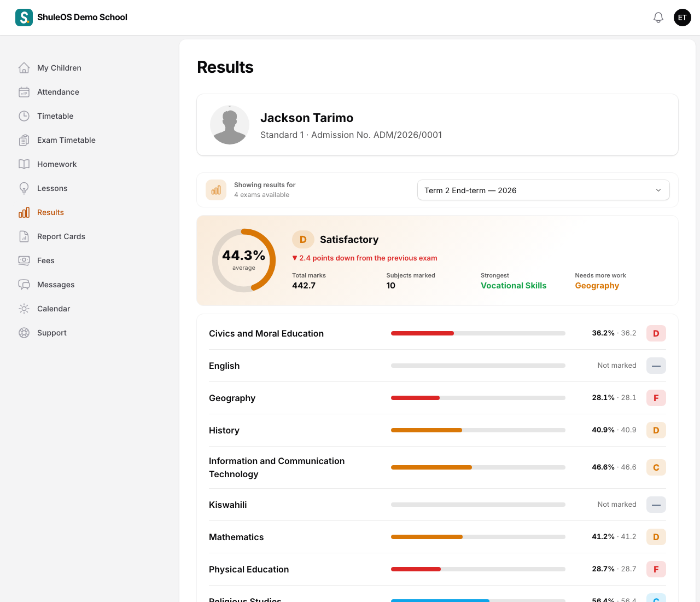The width and height of the screenshot is (700, 602).
Task: Open the notifications bell
Action: 658,18
